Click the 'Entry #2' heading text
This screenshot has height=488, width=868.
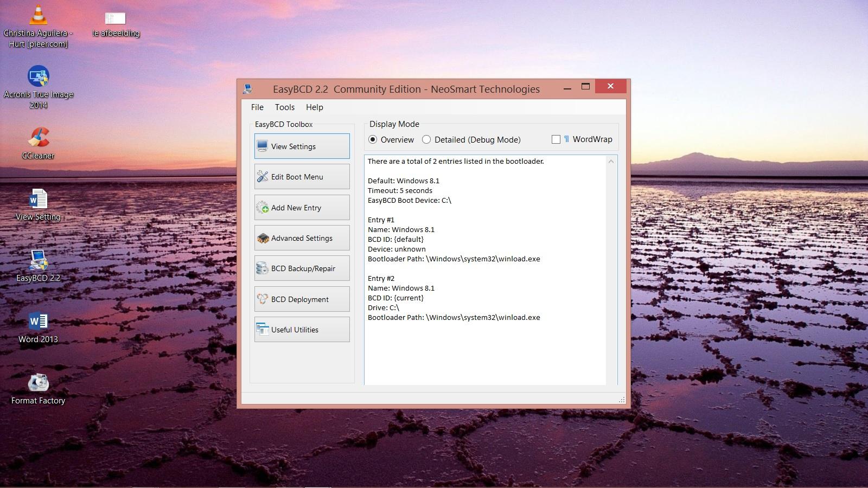tap(381, 278)
